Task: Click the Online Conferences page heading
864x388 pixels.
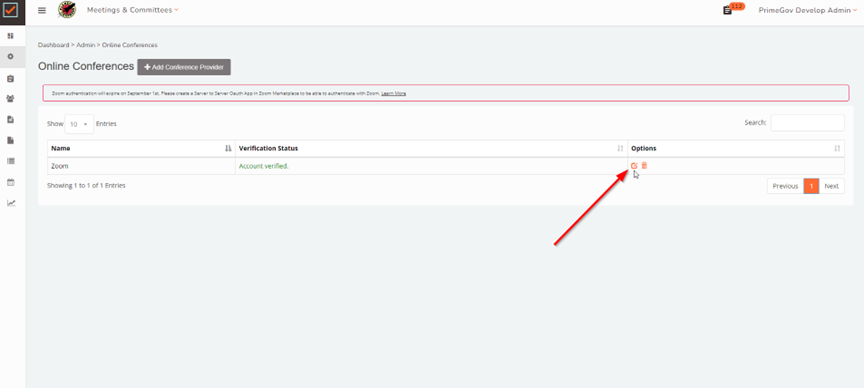Action: click(86, 66)
